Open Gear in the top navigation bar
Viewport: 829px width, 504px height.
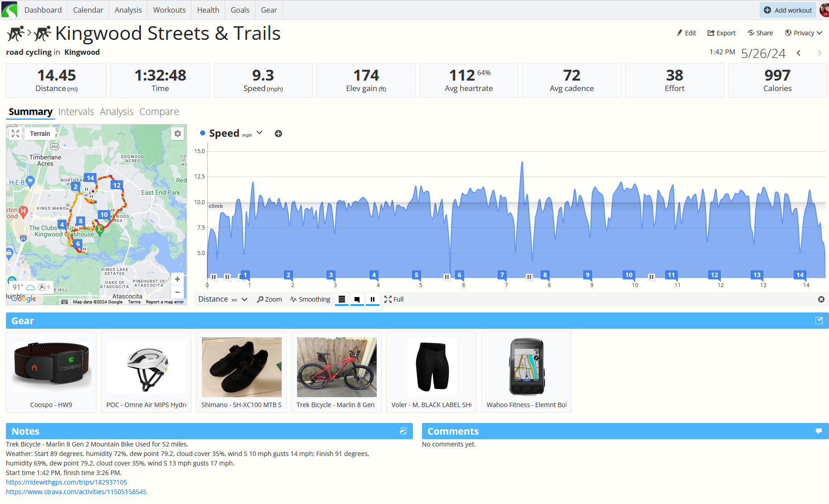point(269,10)
